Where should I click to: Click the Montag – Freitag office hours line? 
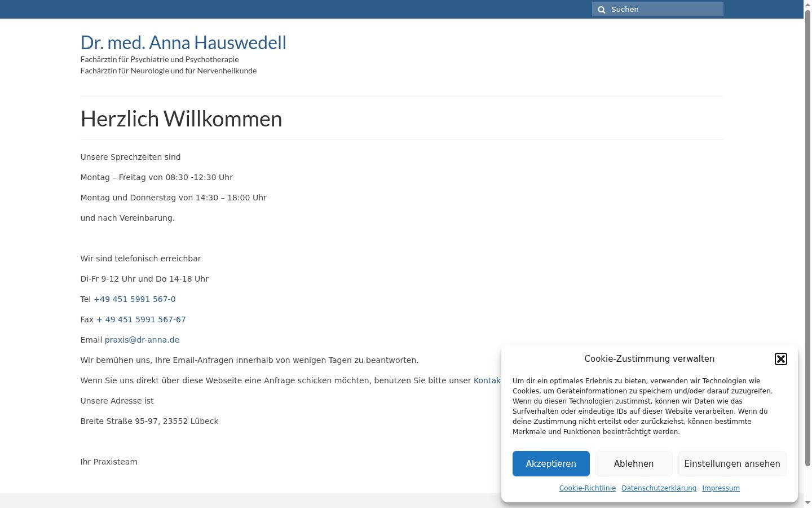pos(157,177)
